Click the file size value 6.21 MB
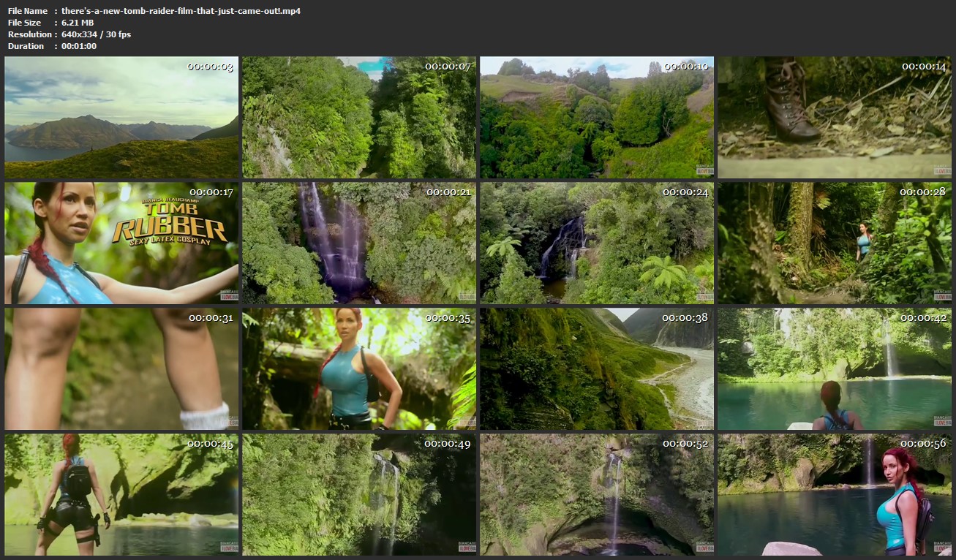The height and width of the screenshot is (560, 956). [x=78, y=23]
